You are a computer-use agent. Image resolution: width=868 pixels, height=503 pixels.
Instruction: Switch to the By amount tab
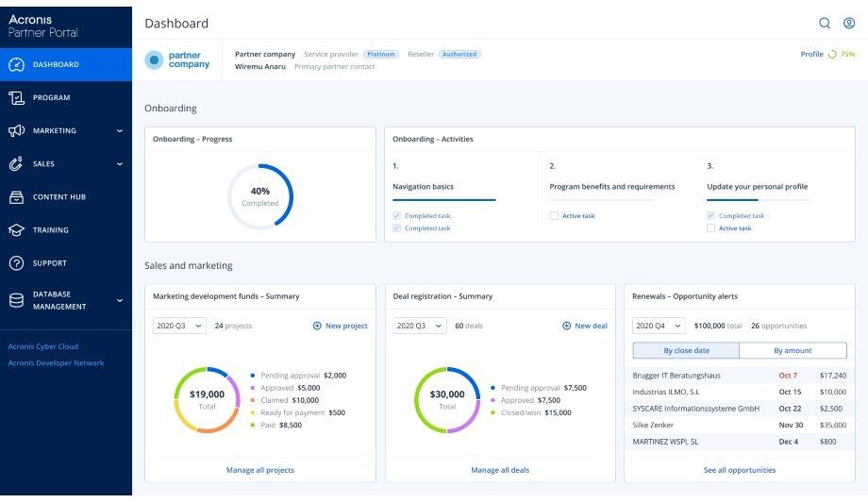click(793, 350)
